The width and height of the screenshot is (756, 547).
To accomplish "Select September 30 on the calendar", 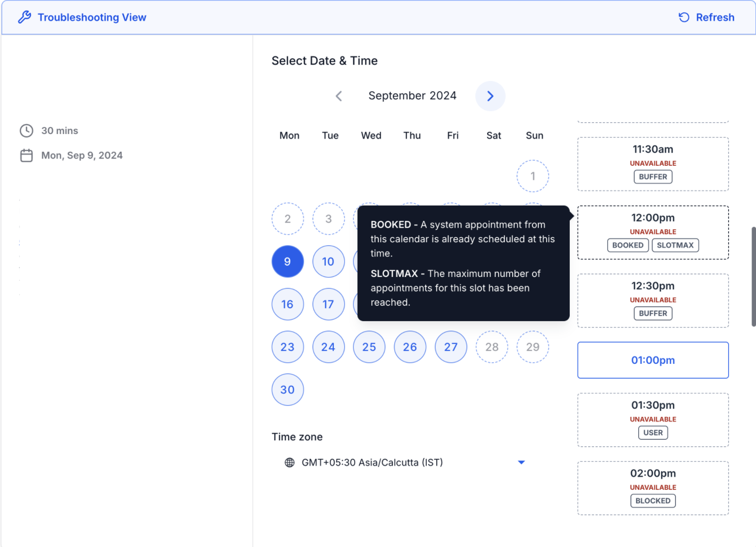I will point(288,390).
